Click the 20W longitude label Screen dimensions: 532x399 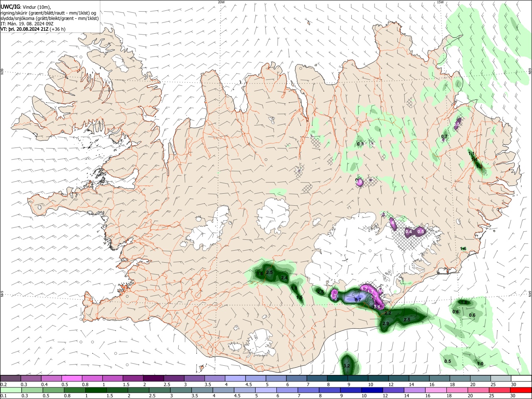pos(221,2)
